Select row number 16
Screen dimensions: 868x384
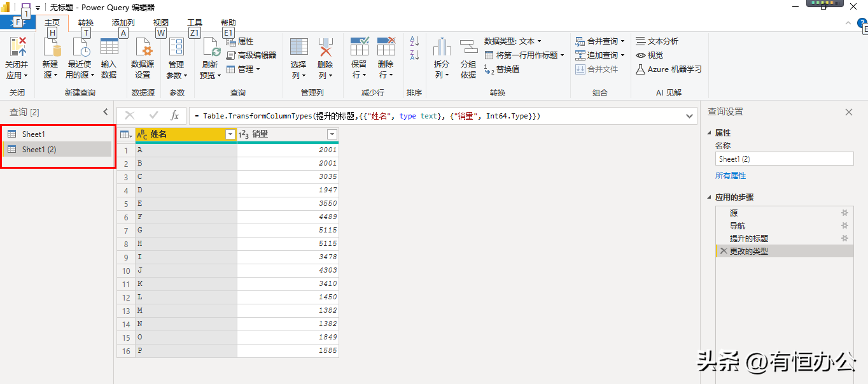[126, 351]
